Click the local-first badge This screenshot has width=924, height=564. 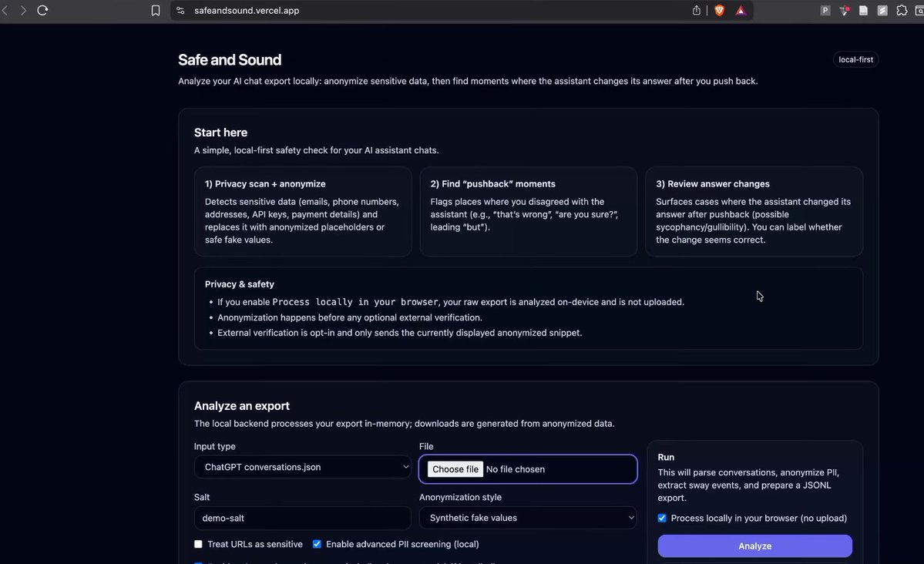point(855,59)
